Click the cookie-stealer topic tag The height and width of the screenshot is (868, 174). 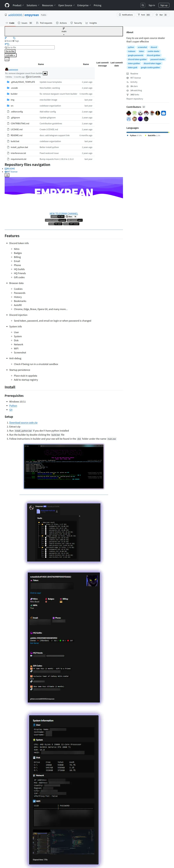tap(153, 51)
